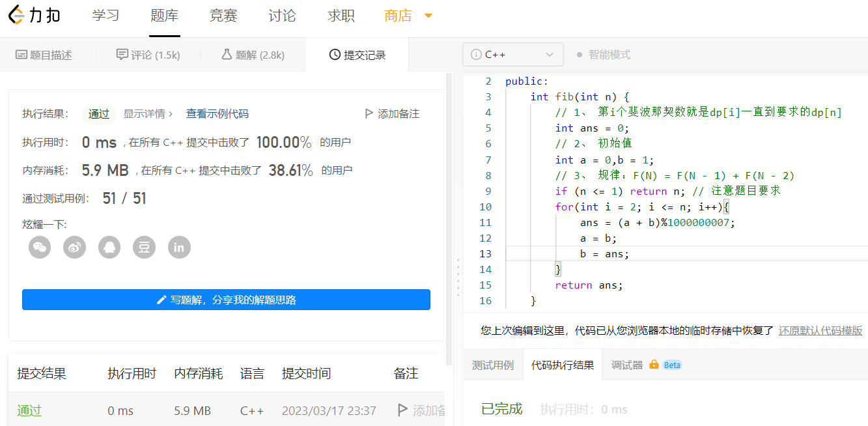The width and height of the screenshot is (868, 426).
Task: Open the C++ language dropdown
Action: click(513, 55)
